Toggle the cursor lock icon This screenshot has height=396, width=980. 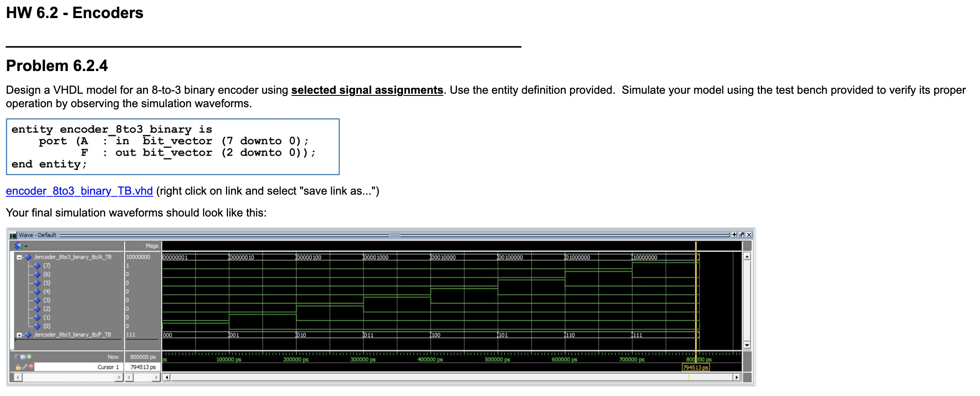(x=19, y=367)
